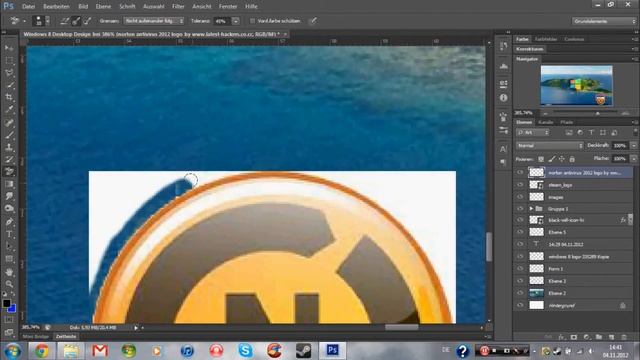The width and height of the screenshot is (640, 360).
Task: Choose the Sampling Once option icon
Action: [x=76, y=21]
